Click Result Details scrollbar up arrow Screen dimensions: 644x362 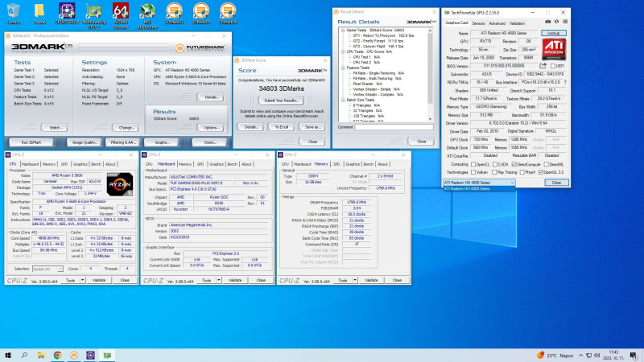point(430,31)
